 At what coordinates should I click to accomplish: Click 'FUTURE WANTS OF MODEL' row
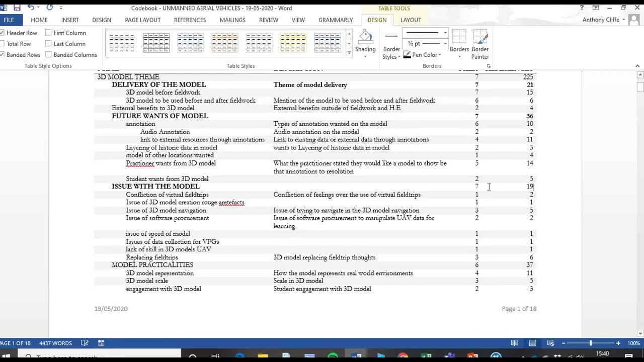(315, 116)
